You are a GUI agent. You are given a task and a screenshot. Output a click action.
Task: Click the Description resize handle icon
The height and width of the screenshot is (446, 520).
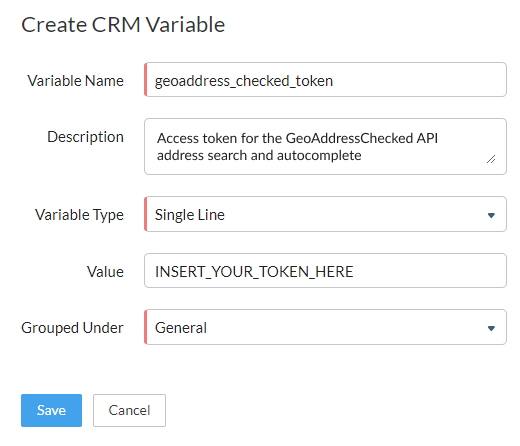(x=491, y=159)
